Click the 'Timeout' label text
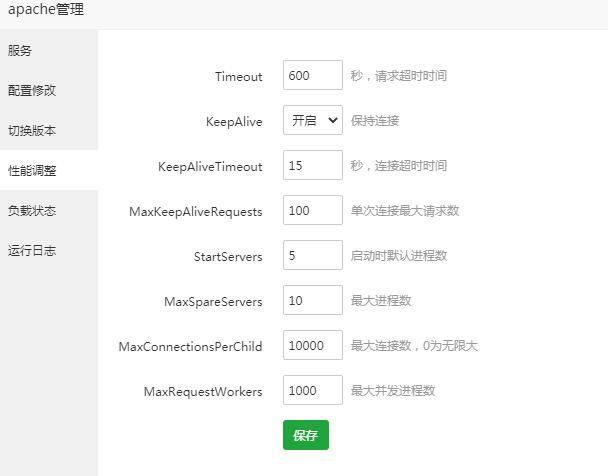This screenshot has width=608, height=476. pyautogui.click(x=238, y=76)
